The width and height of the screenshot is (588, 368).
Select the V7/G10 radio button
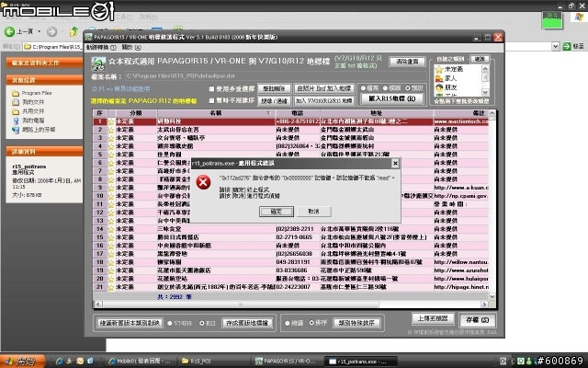coord(170,323)
